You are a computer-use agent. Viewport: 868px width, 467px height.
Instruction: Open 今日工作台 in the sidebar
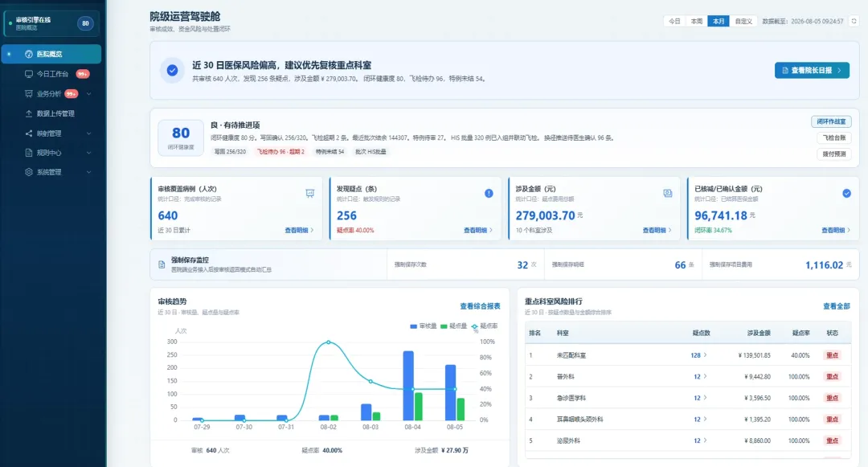click(51, 74)
